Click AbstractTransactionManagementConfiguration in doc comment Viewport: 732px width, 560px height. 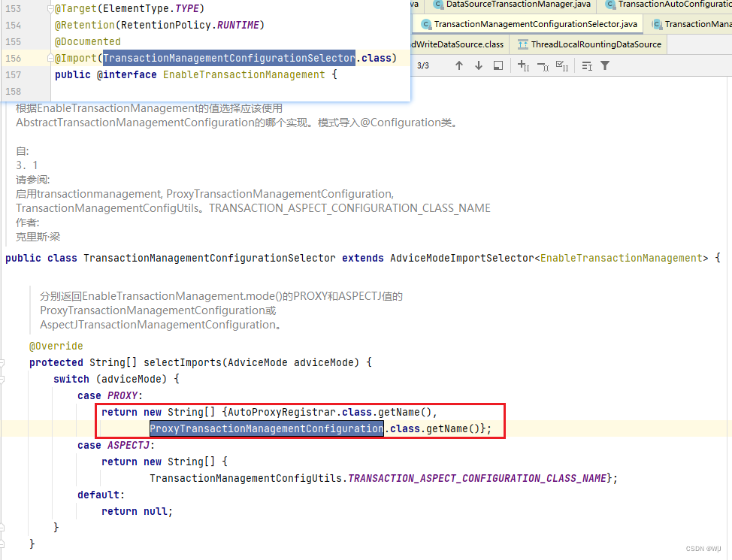point(135,123)
